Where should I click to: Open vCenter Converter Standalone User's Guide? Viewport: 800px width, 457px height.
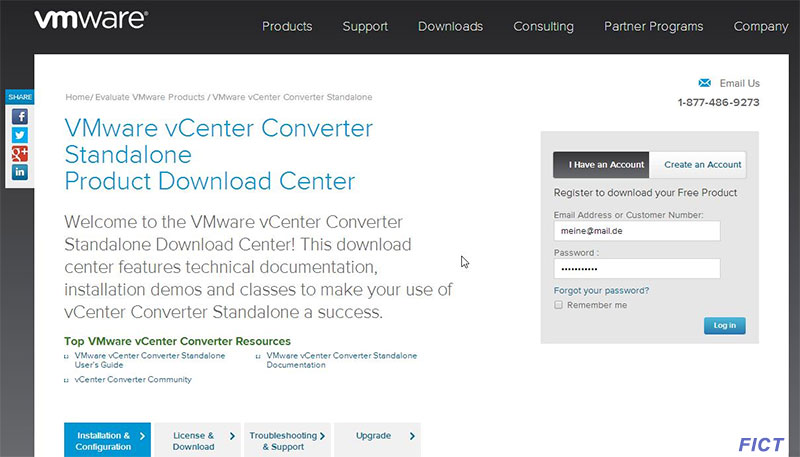click(149, 360)
